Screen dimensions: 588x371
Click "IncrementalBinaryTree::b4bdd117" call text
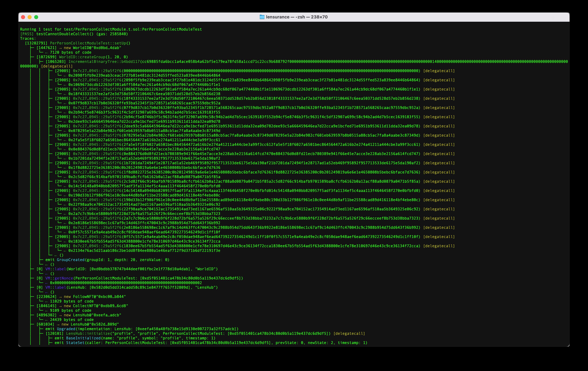coord(104,62)
